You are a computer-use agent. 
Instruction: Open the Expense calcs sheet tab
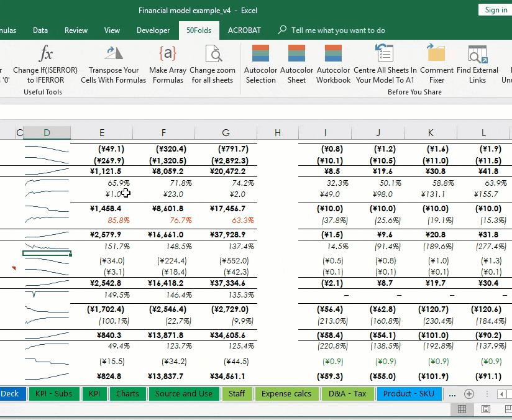pos(286,394)
